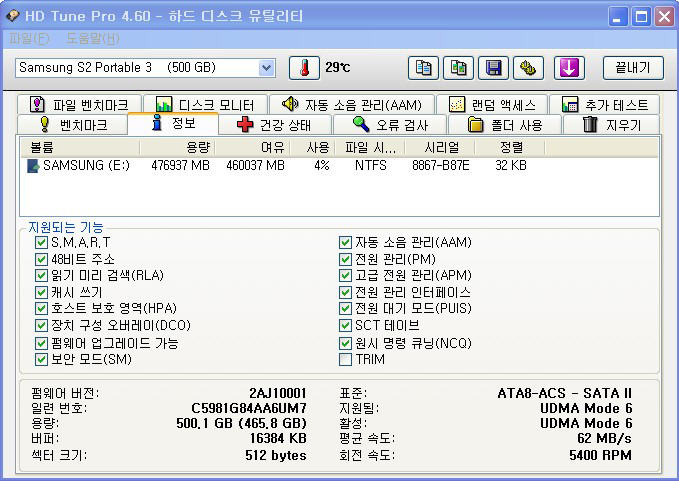Click the 5400 RPM rotation speed value
This screenshot has width=679, height=481.
pos(601,455)
